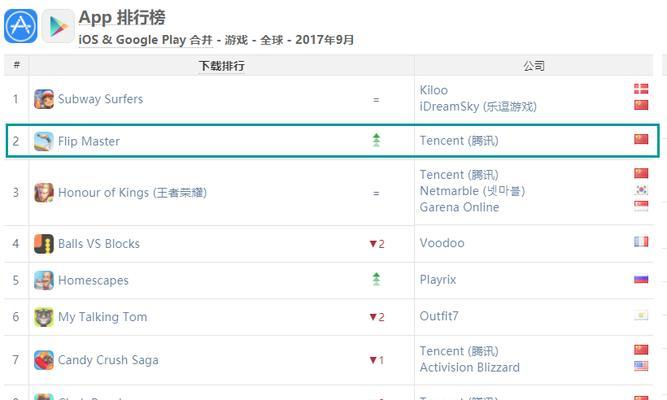Image resolution: width=667 pixels, height=400 pixels.
Task: Sort by the 下载排行 column header
Action: point(221,66)
